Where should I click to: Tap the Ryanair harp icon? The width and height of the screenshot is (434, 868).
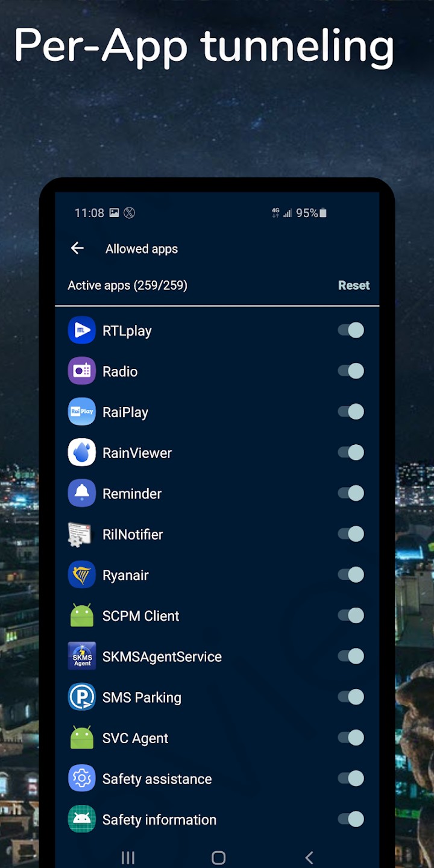click(x=82, y=575)
